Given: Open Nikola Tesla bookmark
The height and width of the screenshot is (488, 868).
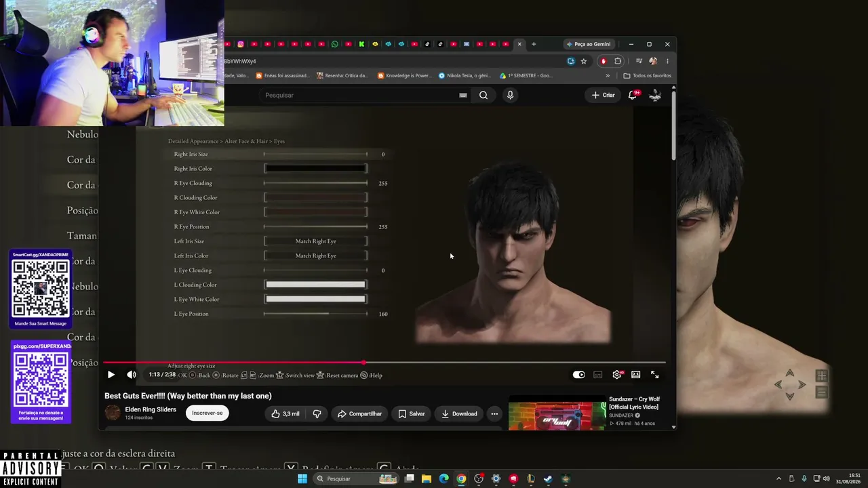Looking at the screenshot, I should coord(465,76).
